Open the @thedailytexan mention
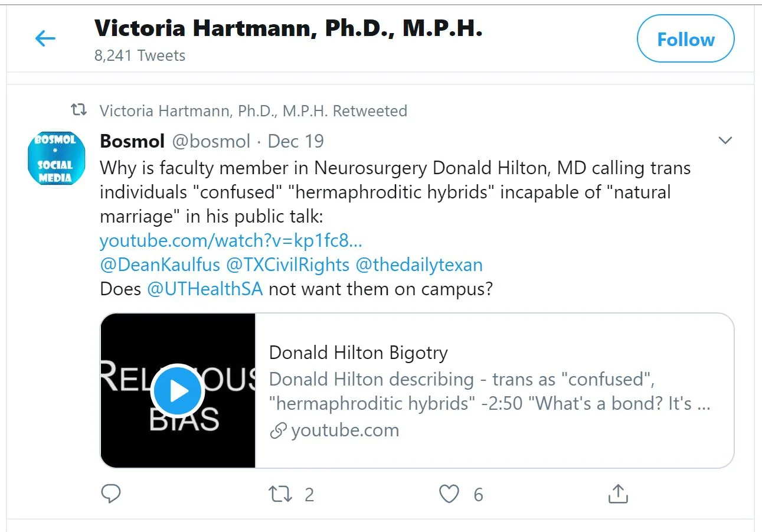 click(419, 265)
